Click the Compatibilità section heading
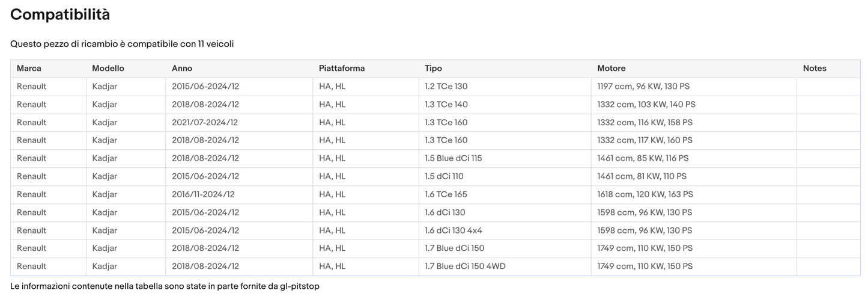 60,15
